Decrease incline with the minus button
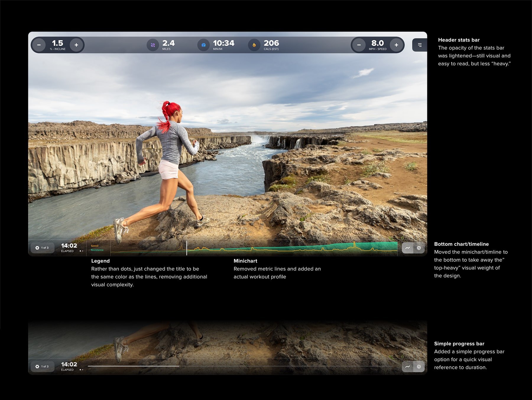532x400 pixels. click(39, 45)
